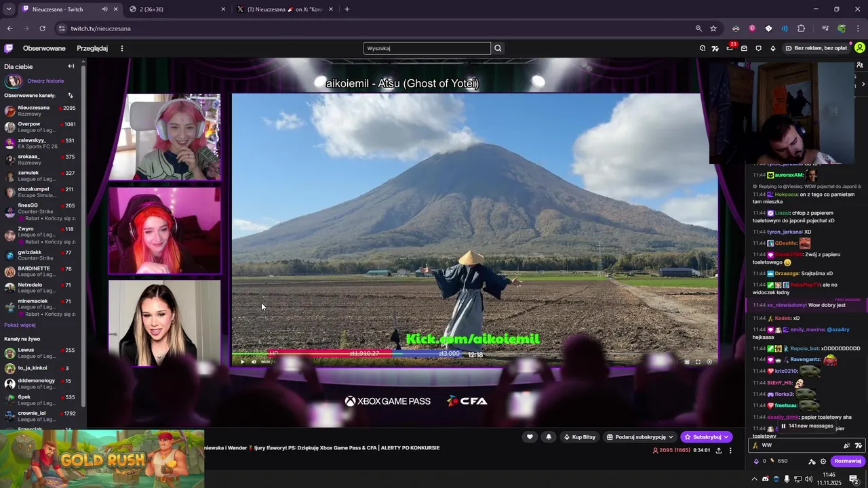The image size is (868, 488).
Task: Click Otwórz historie link
Action: (x=45, y=81)
